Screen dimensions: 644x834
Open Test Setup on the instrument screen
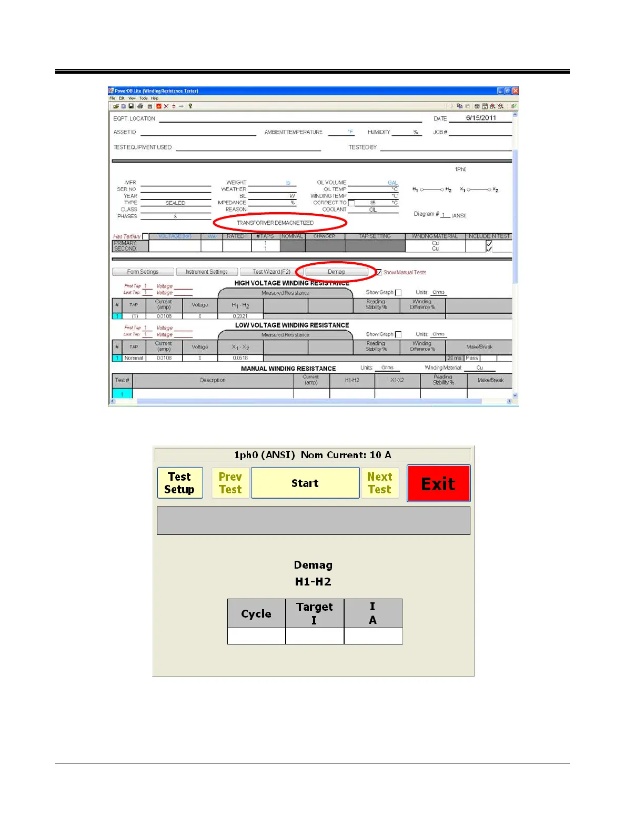[x=180, y=483]
